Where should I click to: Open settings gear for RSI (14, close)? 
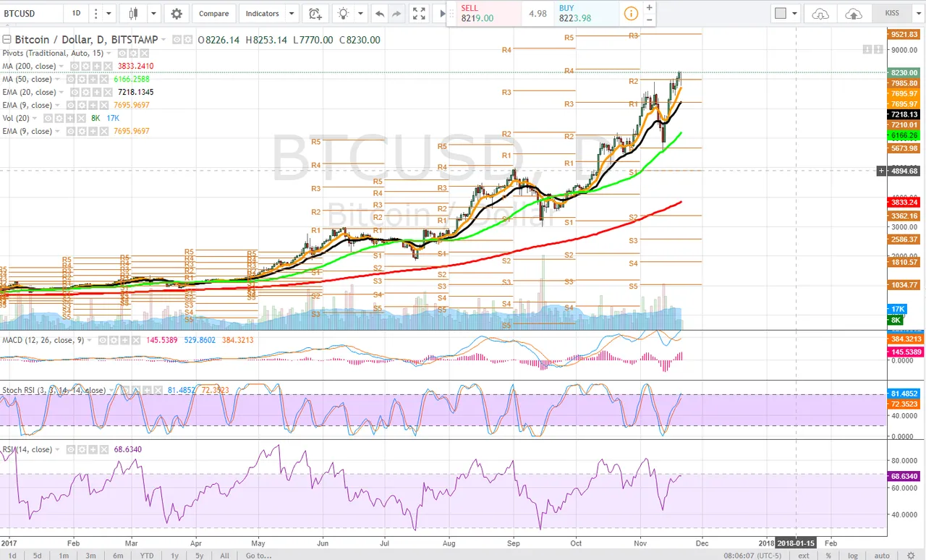coord(82,449)
